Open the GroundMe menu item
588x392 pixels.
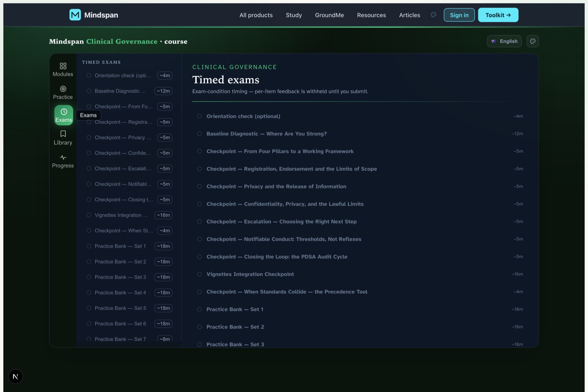point(329,15)
